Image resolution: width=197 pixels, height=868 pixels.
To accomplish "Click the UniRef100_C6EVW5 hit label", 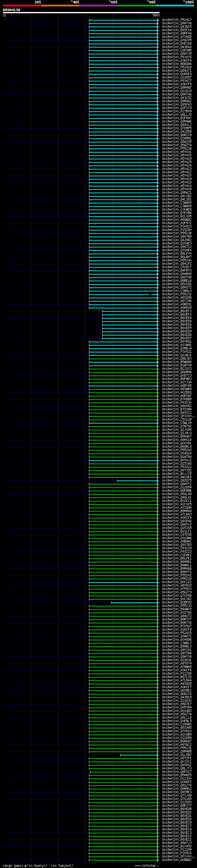I will coord(177,50).
